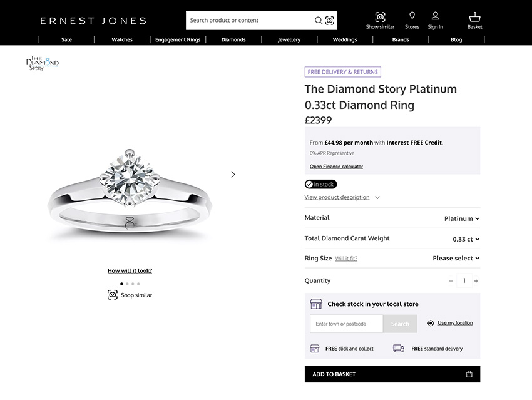Viewport: 532px width, 400px height.
Task: Open the Finance calculator link
Action: [x=336, y=166]
